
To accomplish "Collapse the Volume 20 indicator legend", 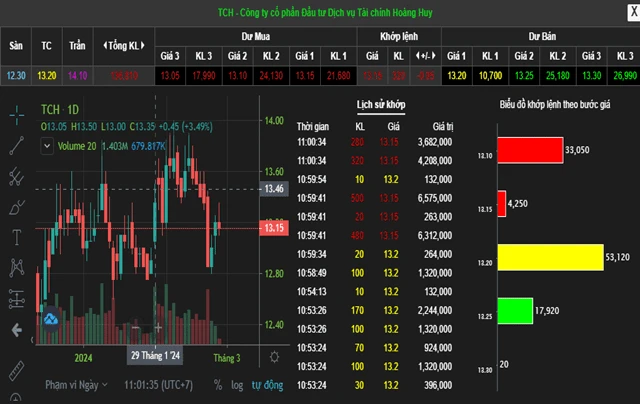I will point(47,145).
